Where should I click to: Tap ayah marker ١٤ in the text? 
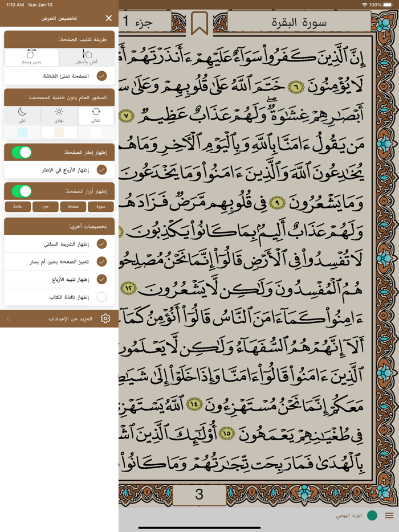pos(194,404)
